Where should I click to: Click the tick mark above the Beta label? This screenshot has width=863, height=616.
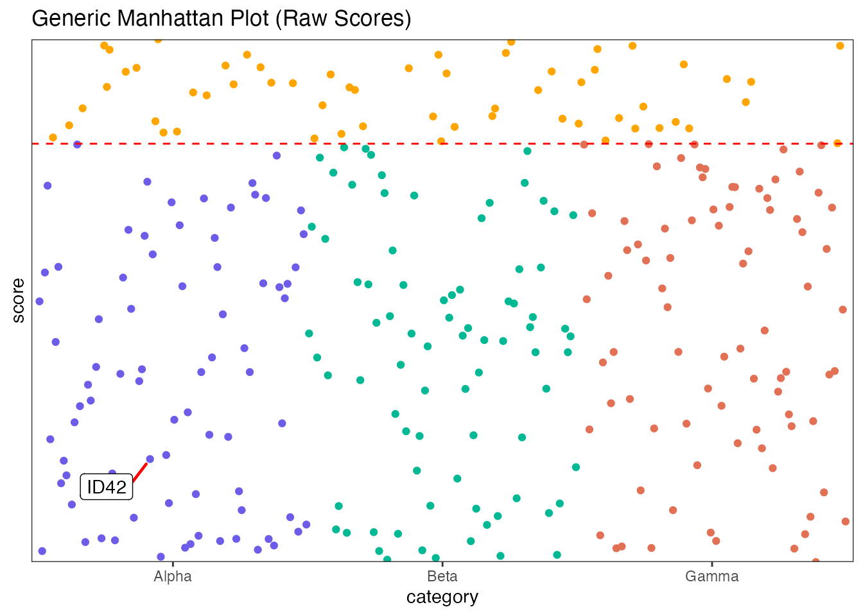point(442,564)
